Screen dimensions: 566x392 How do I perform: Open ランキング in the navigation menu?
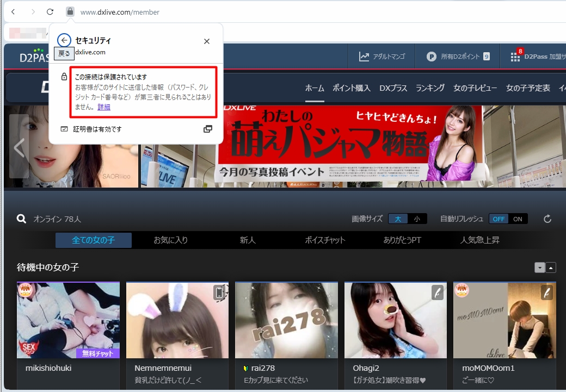click(430, 88)
